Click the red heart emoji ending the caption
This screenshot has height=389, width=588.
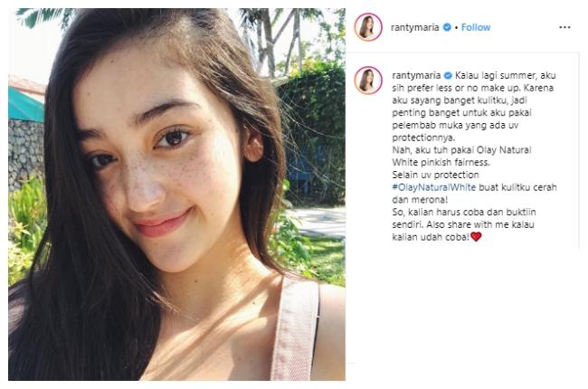tap(476, 237)
